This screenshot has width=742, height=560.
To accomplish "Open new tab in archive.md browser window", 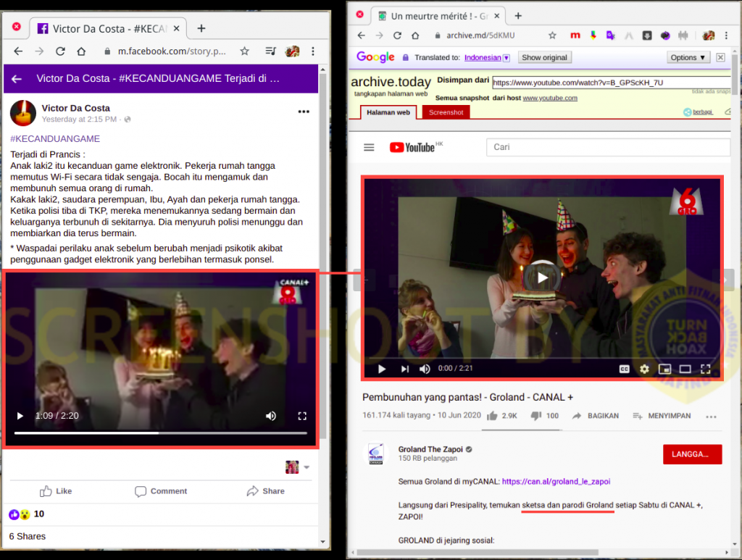I will click(518, 16).
